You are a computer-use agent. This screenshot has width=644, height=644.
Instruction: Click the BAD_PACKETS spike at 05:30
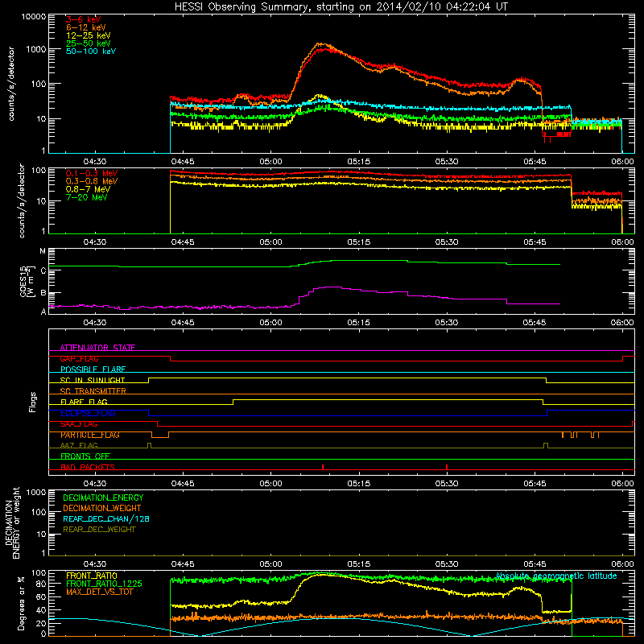pyautogui.click(x=447, y=467)
